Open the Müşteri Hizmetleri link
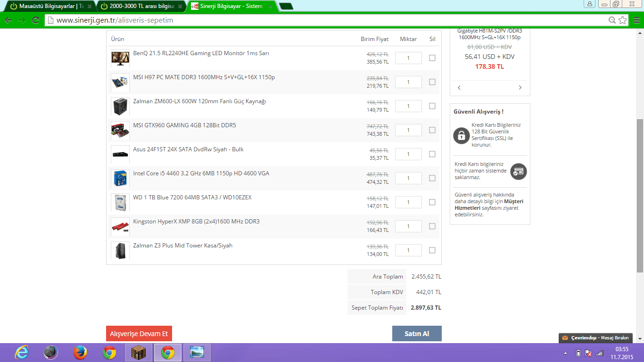The height and width of the screenshot is (362, 644). (x=489, y=205)
